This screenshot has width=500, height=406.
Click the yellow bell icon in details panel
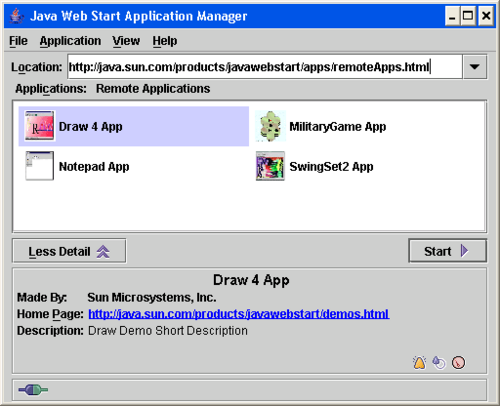419,363
